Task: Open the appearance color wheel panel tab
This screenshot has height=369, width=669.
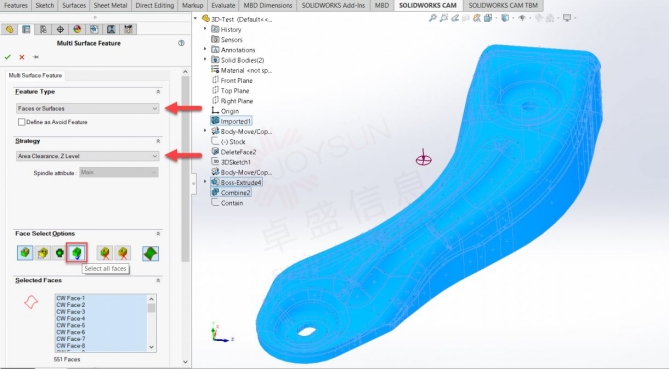Action: (x=77, y=29)
